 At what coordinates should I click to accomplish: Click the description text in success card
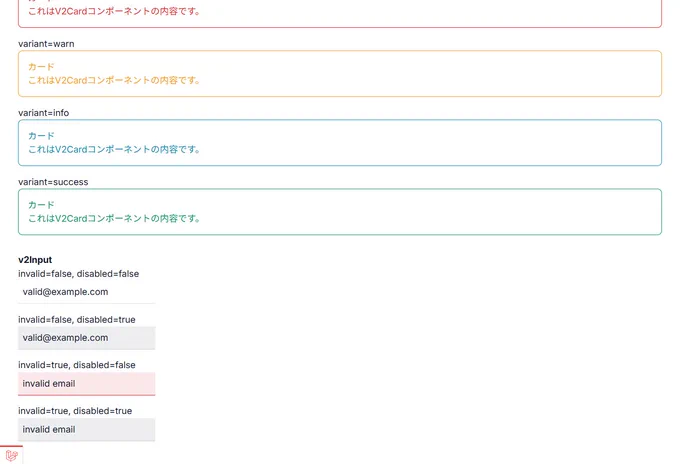114,218
